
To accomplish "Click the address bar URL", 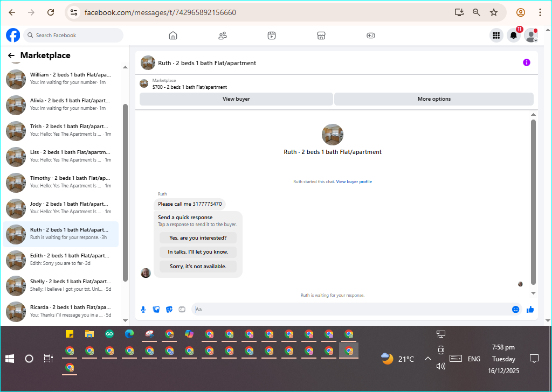I will tap(160, 13).
